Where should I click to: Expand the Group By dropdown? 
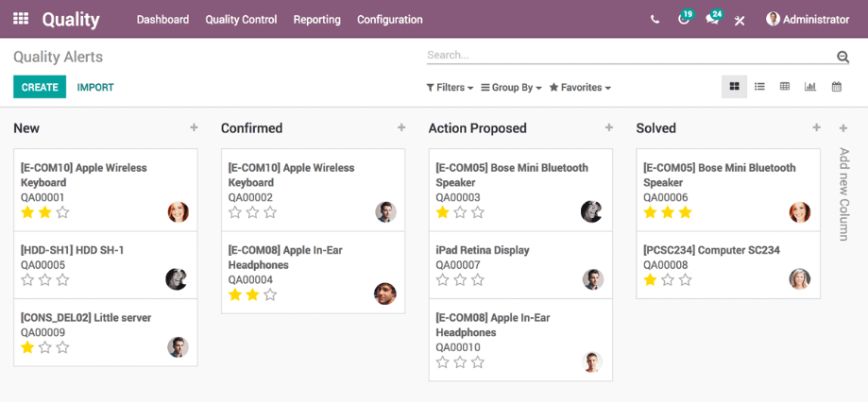511,88
